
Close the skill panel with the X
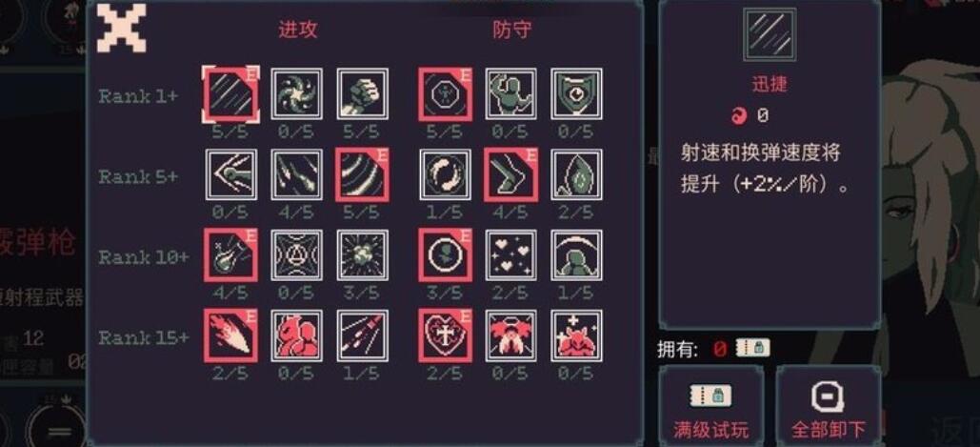pos(121,28)
